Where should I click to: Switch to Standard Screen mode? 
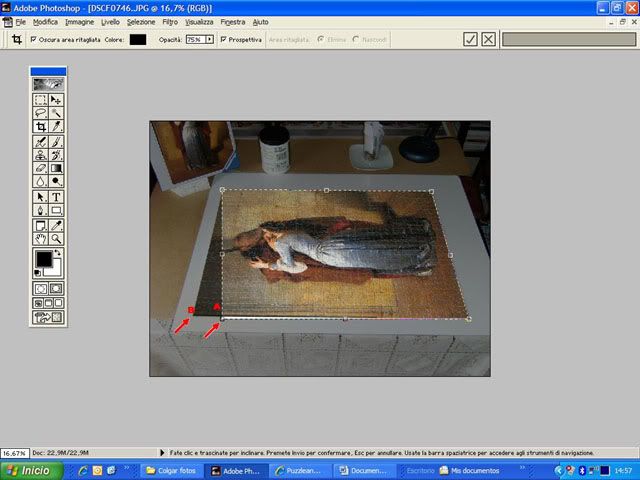pos(38,303)
